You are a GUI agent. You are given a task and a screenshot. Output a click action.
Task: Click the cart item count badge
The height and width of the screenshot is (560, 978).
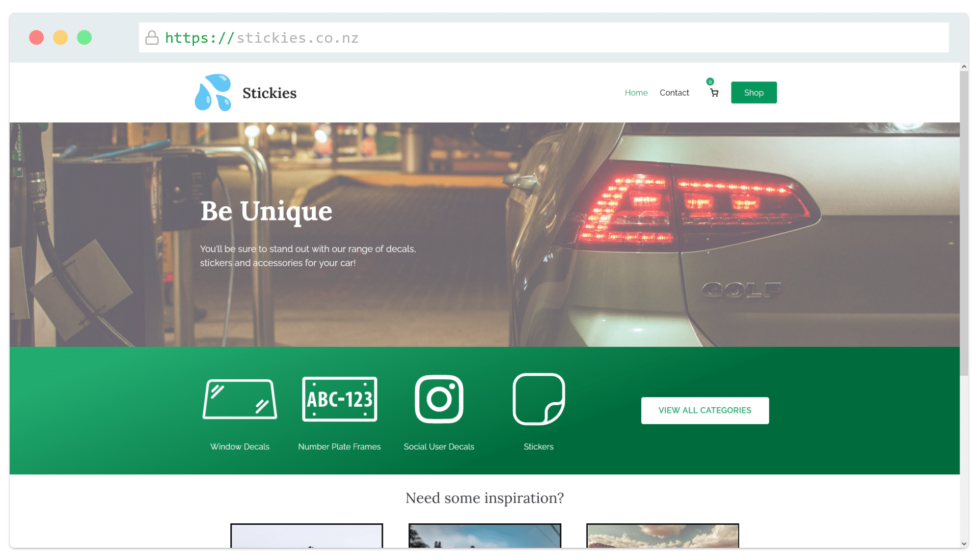[x=710, y=81]
